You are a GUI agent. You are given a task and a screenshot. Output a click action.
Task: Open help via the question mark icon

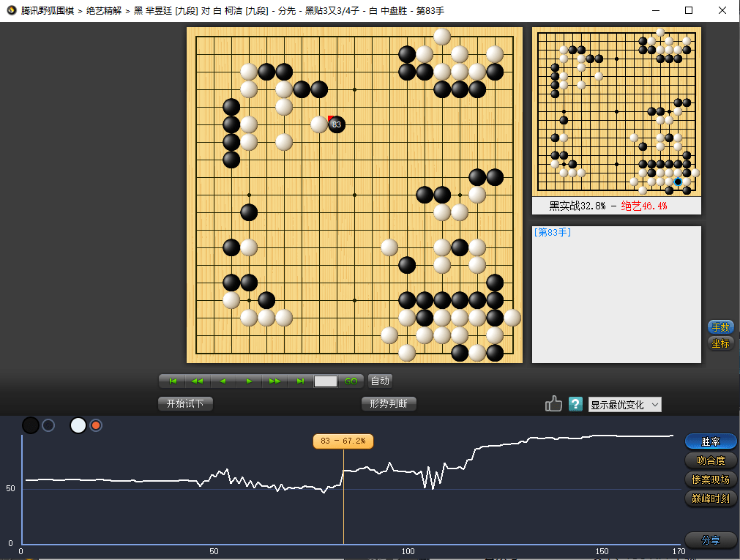click(x=575, y=404)
